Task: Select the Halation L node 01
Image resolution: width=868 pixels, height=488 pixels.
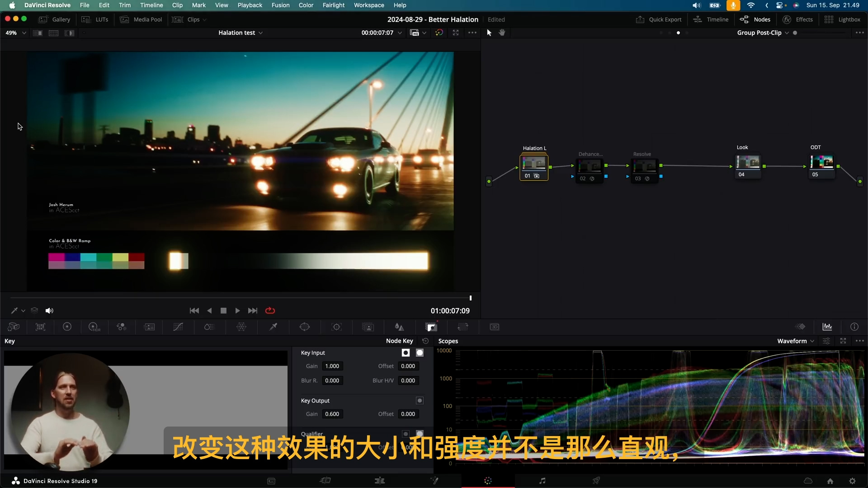Action: coord(534,167)
